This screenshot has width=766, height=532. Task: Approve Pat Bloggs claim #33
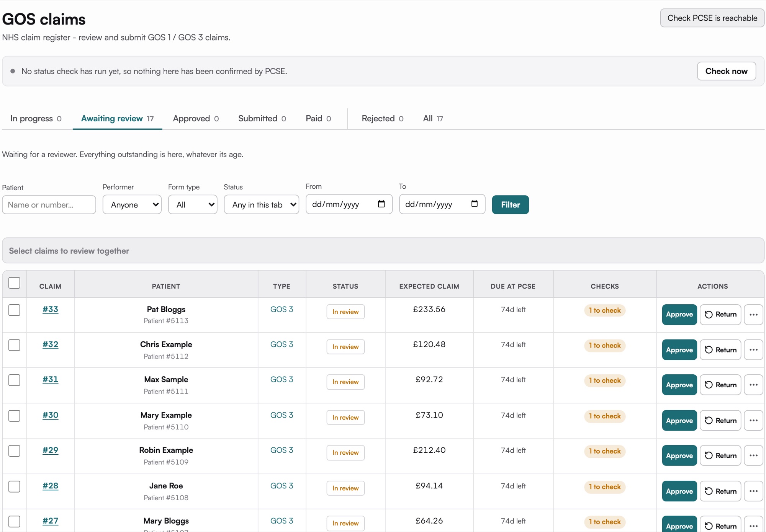(x=679, y=315)
